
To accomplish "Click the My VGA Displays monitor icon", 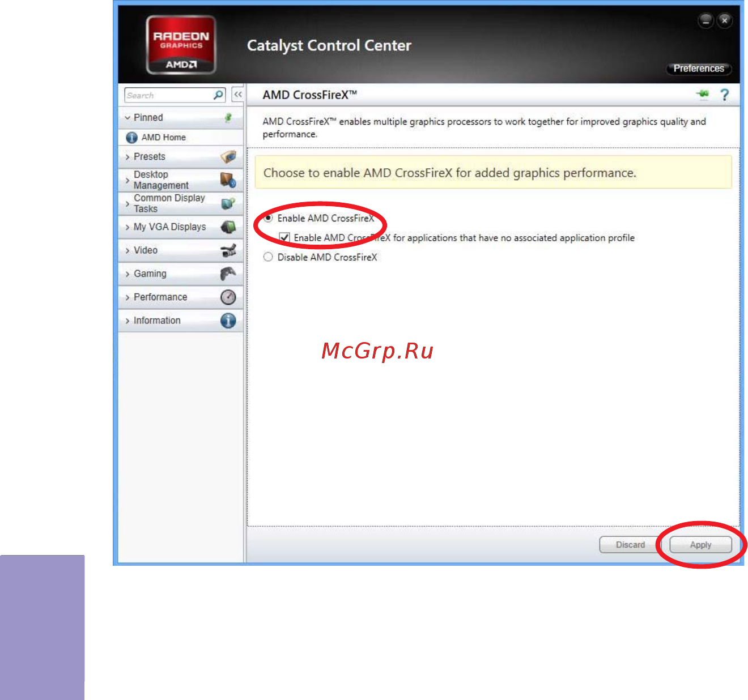I will tap(228, 227).
